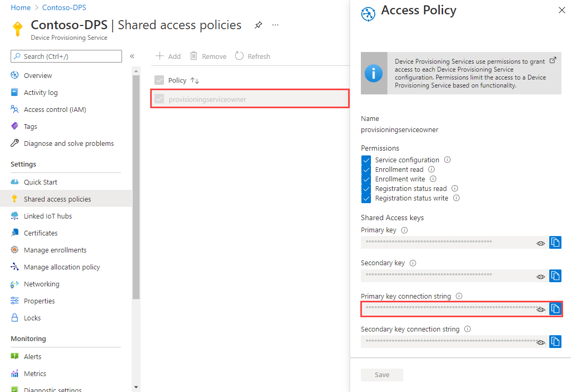Toggle the Enrollment write permission checkbox
Viewport: 571px width, 392px height.
(x=366, y=179)
